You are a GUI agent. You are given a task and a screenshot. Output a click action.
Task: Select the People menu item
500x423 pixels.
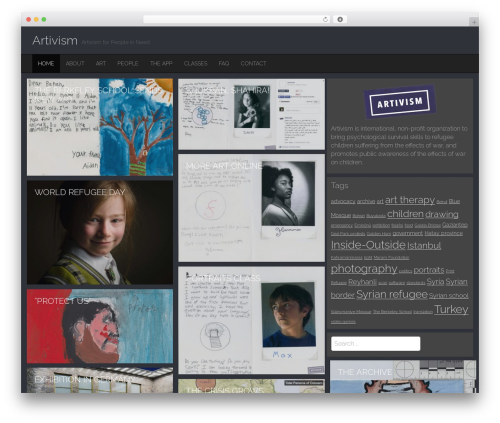click(x=128, y=63)
